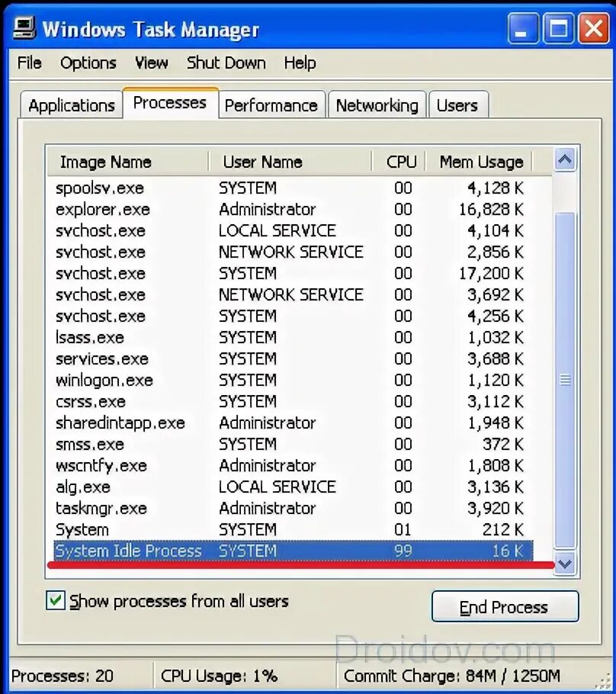Click the 16,828 K memory value
The image size is (616, 694).
[491, 210]
